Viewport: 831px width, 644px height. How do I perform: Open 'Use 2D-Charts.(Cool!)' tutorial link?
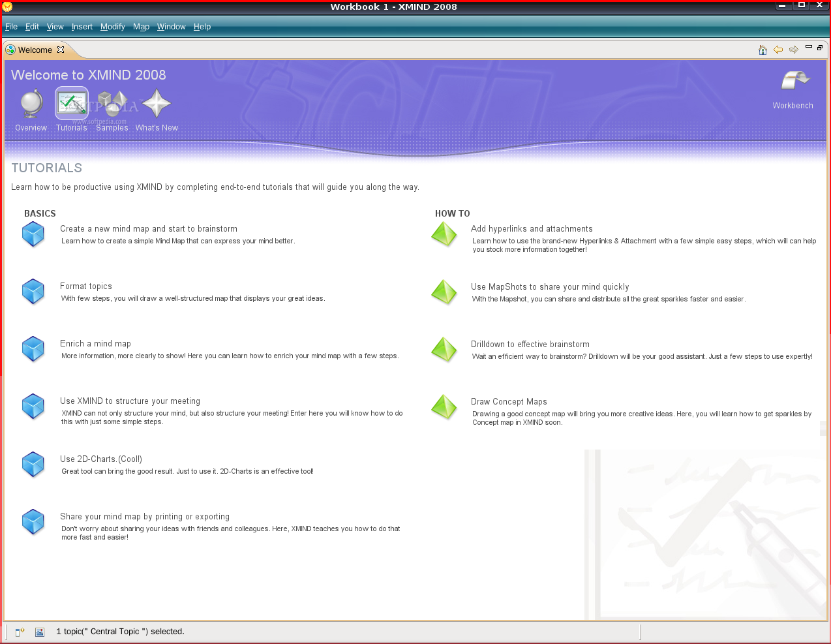101,459
